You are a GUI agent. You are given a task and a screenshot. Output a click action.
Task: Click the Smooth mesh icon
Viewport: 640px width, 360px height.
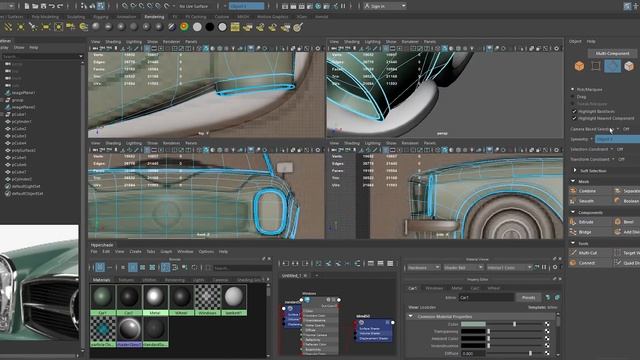click(x=573, y=201)
